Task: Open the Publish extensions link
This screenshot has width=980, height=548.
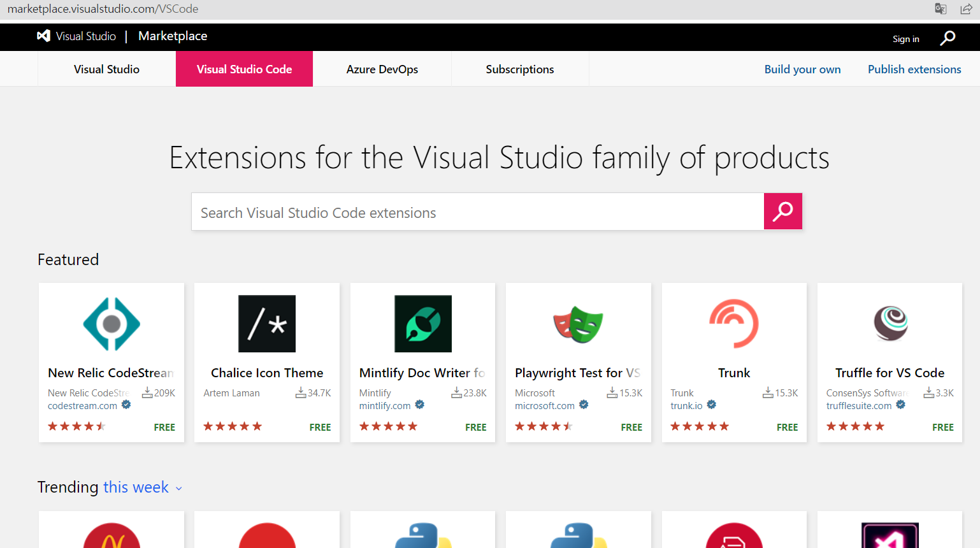Action: [x=914, y=69]
